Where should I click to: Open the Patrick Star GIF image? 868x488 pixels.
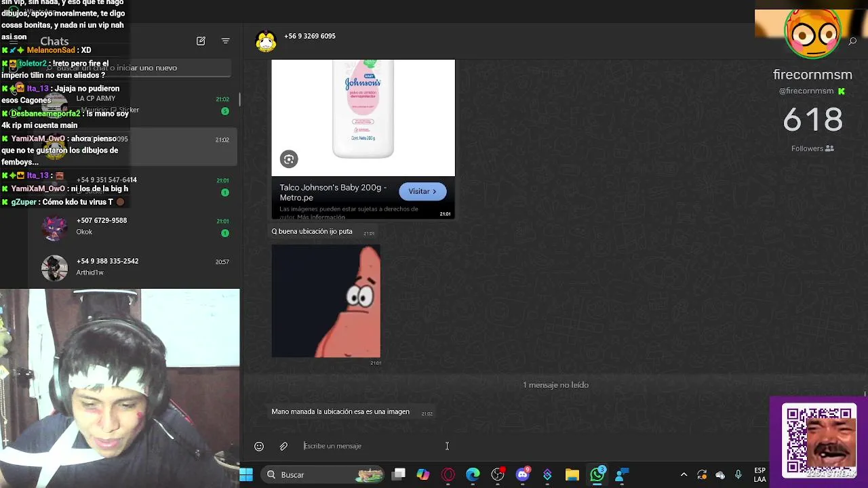(325, 301)
